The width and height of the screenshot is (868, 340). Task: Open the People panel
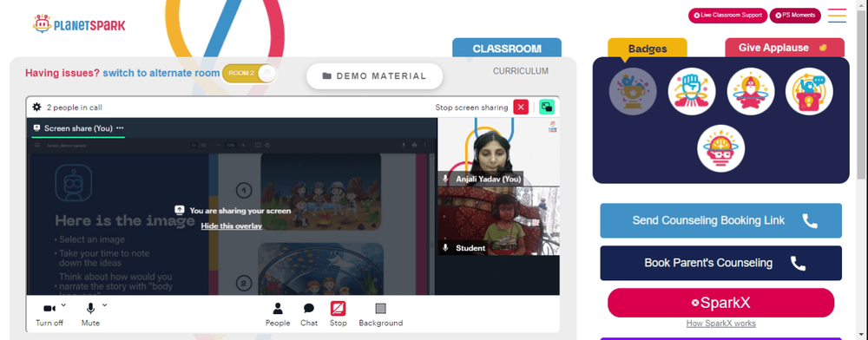tap(278, 315)
